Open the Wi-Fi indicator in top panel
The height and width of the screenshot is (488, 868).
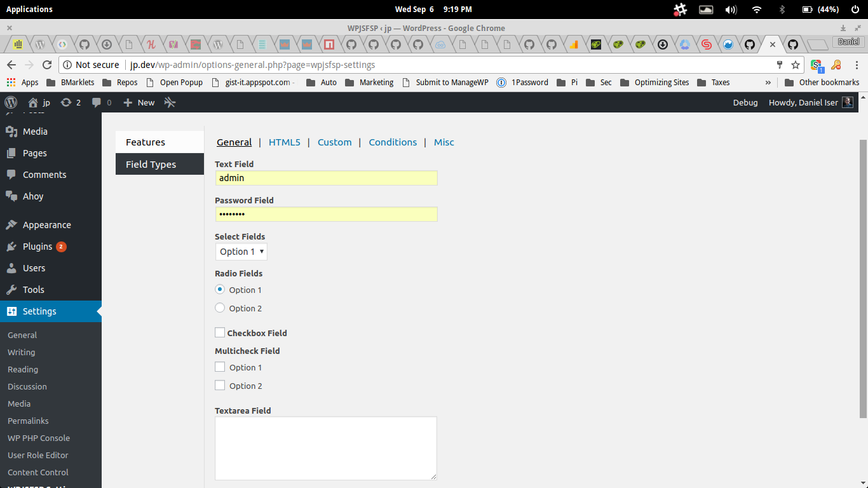(757, 10)
